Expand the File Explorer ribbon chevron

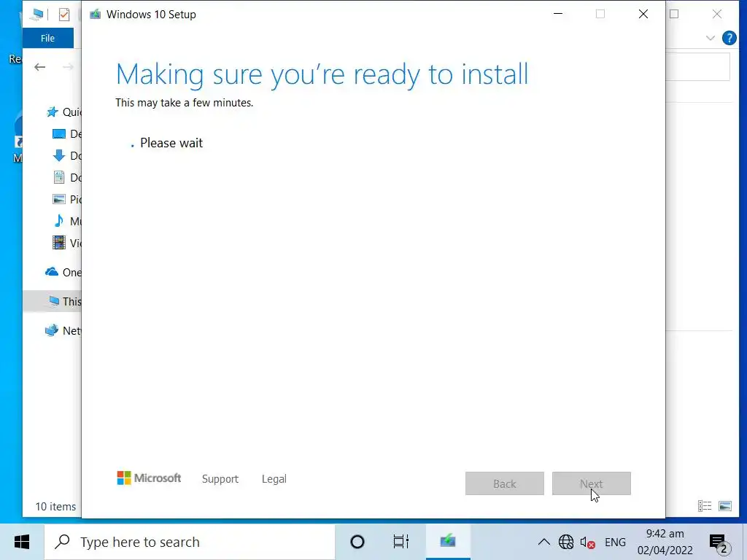[x=711, y=38]
